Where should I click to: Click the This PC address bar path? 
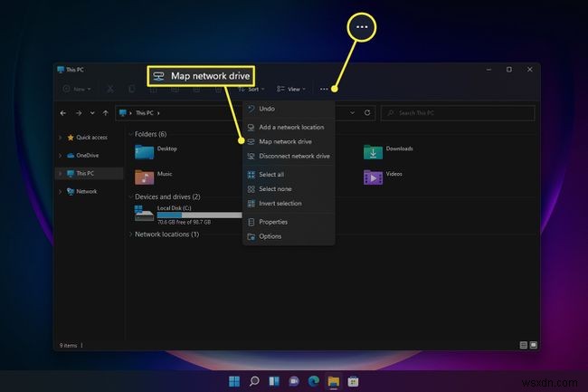[145, 113]
